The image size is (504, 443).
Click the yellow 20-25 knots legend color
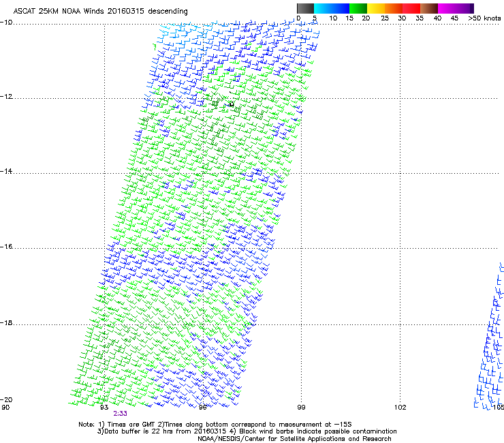376,8
